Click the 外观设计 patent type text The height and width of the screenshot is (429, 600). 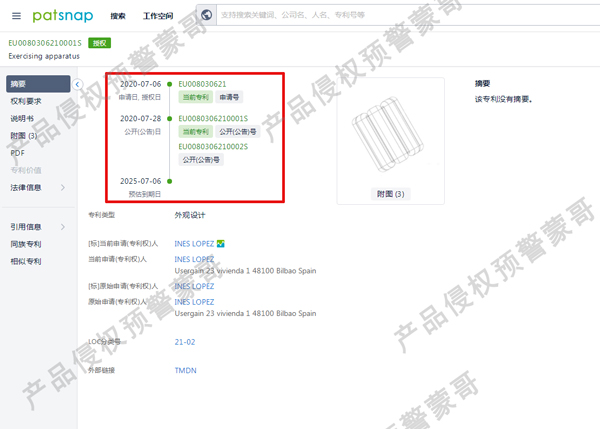pyautogui.click(x=190, y=215)
